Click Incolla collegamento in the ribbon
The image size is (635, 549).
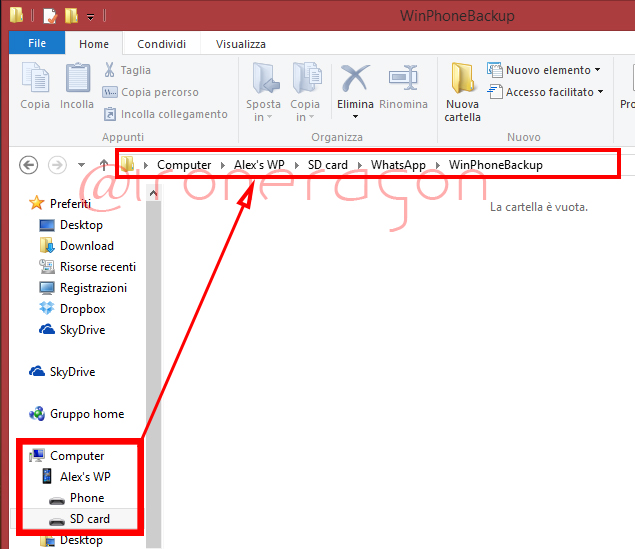(x=166, y=114)
